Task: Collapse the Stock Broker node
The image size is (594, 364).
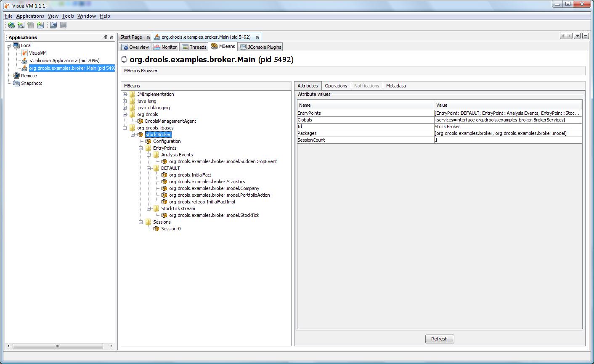Action: (x=133, y=135)
